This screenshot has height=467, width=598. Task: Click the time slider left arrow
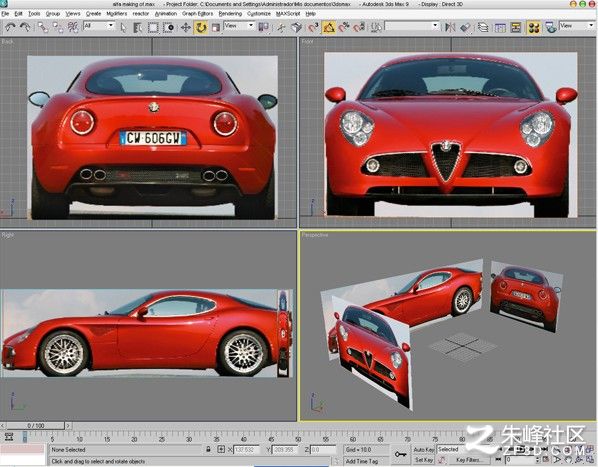[3, 425]
